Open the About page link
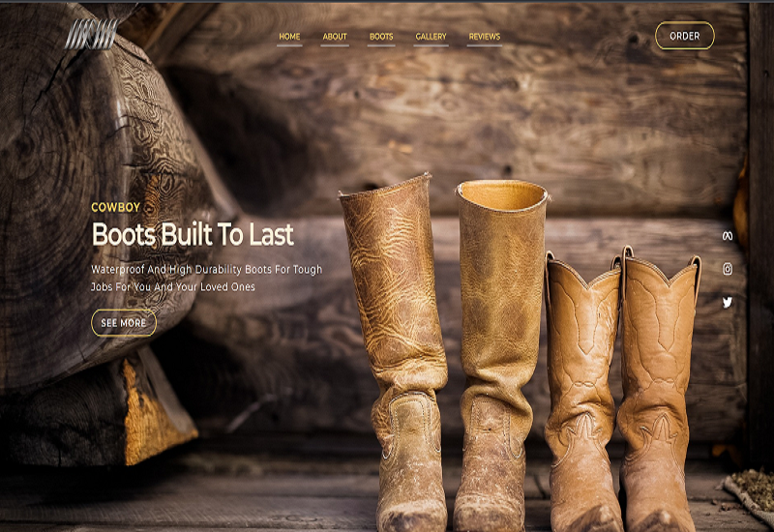774x532 pixels. tap(335, 37)
